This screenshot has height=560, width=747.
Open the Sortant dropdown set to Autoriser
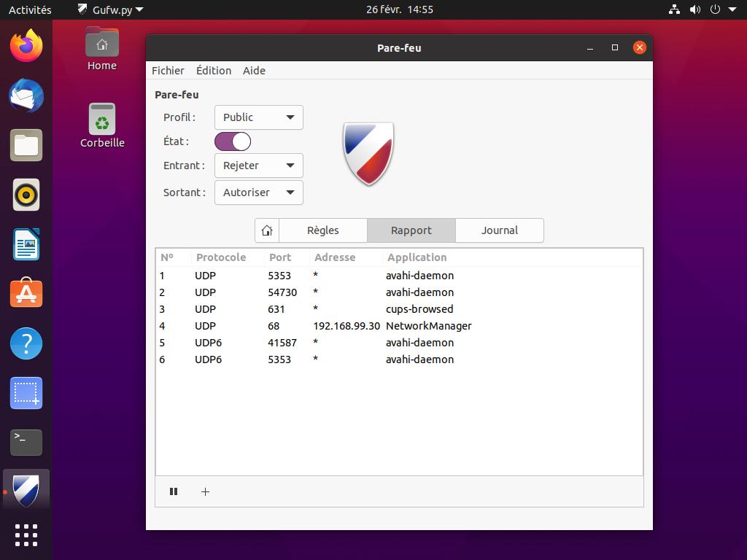(x=259, y=192)
